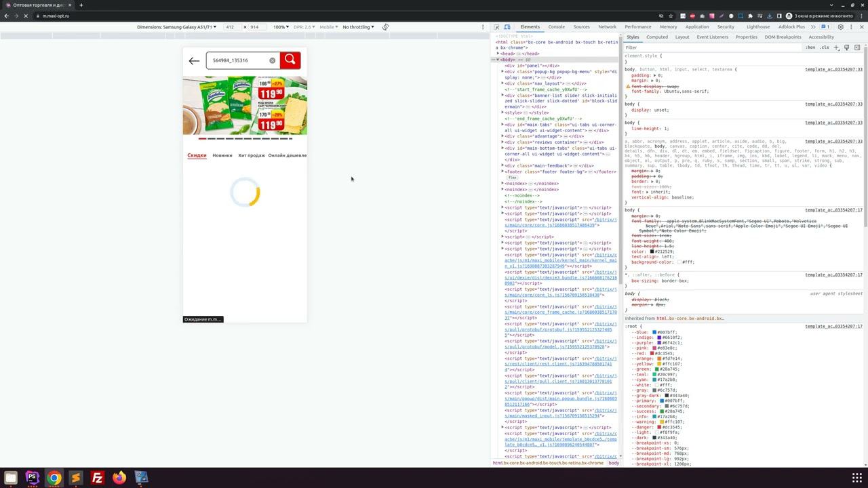Toggle the .cls element classes panel

pos(825,47)
